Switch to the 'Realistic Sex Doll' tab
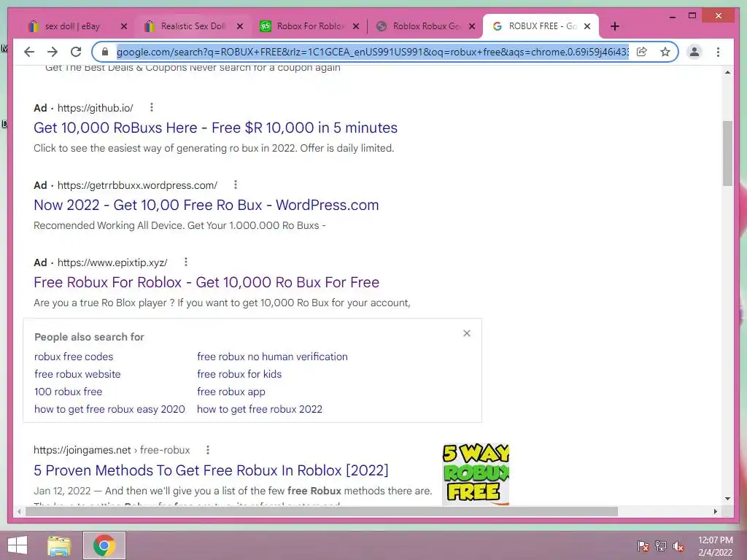The image size is (747, 560). 193,26
